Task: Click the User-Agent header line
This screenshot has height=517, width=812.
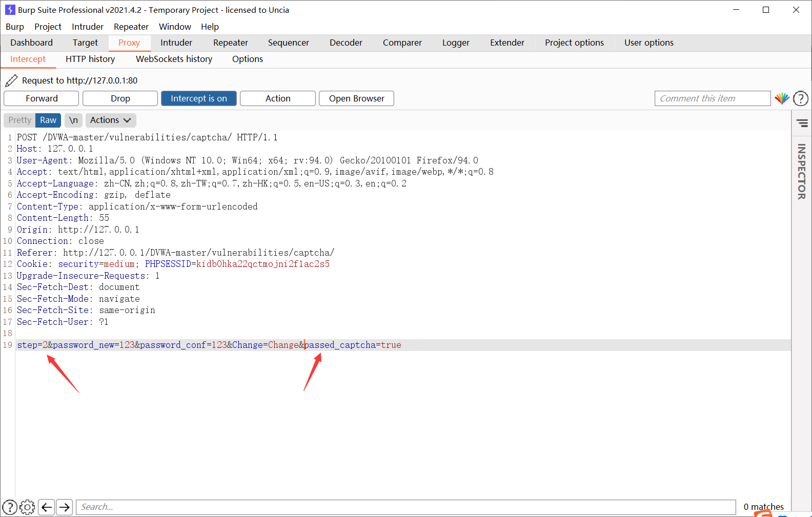Action: 248,160
